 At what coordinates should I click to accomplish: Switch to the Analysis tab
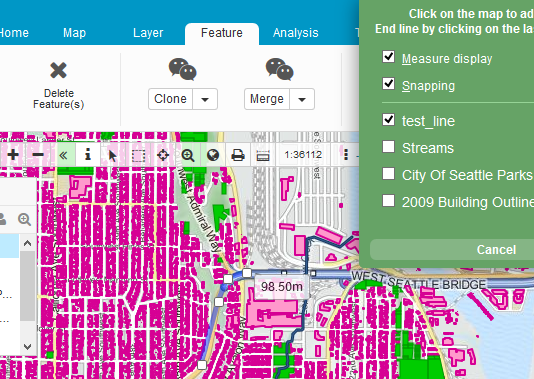[296, 33]
